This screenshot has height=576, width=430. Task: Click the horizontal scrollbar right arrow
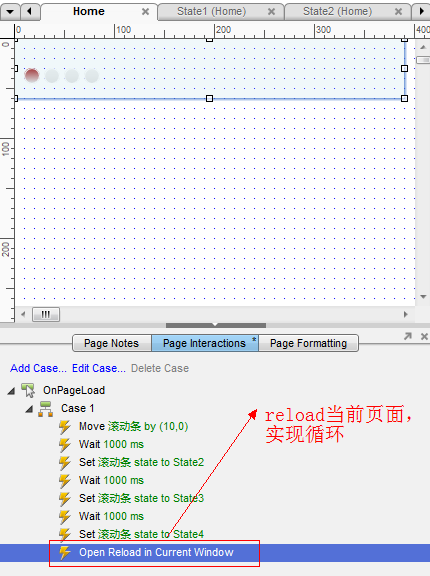pos(405,314)
